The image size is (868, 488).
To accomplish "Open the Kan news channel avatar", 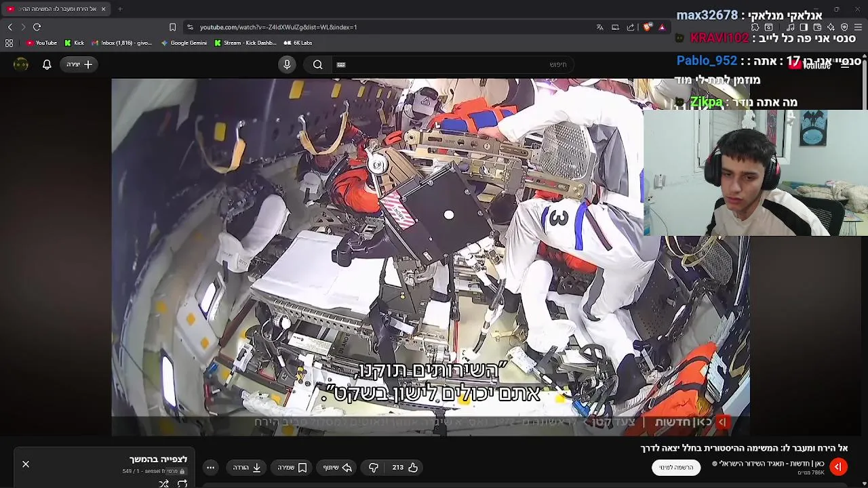I will tap(838, 467).
